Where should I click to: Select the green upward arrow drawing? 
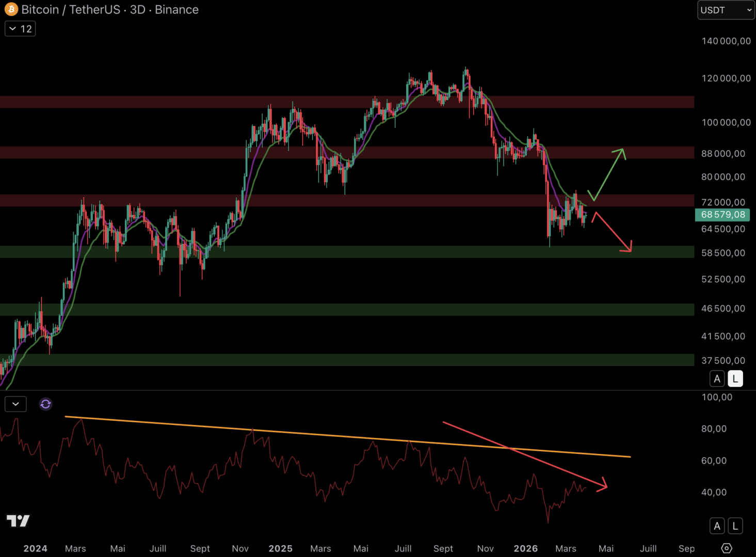(x=609, y=174)
